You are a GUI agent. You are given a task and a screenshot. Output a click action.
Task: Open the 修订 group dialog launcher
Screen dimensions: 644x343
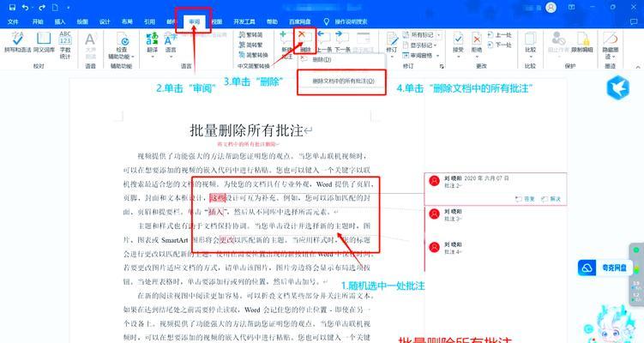[x=442, y=66]
